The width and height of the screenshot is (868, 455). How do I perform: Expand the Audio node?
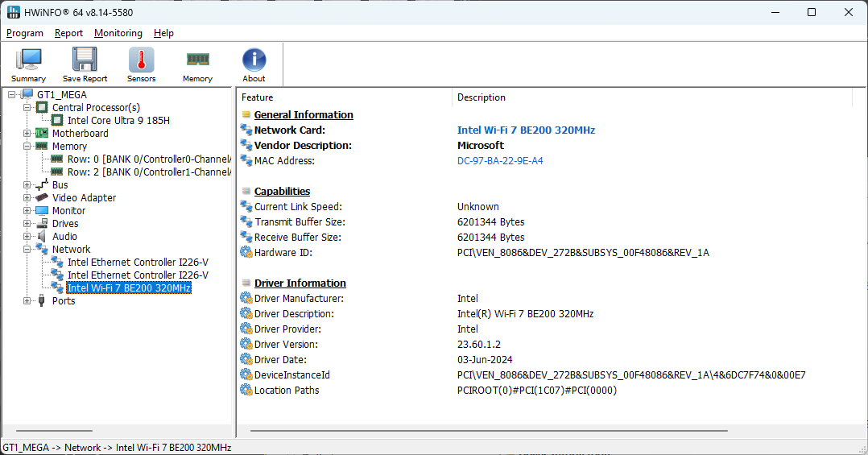pyautogui.click(x=27, y=236)
